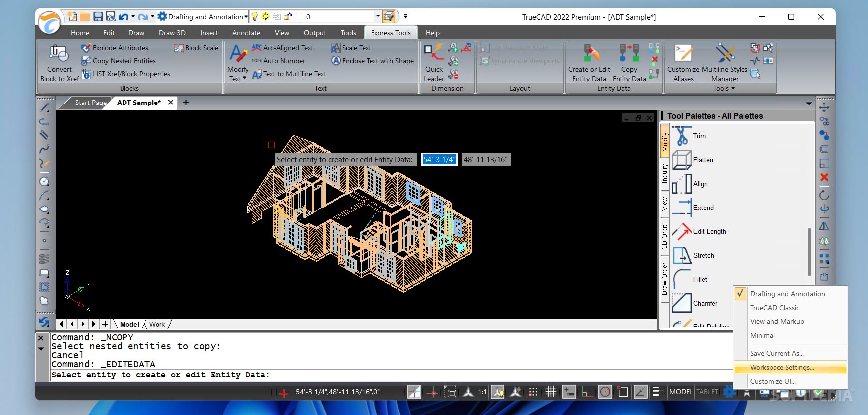This screenshot has height=415, width=868.
Task: Toggle grid display in status bar
Action: (x=551, y=392)
